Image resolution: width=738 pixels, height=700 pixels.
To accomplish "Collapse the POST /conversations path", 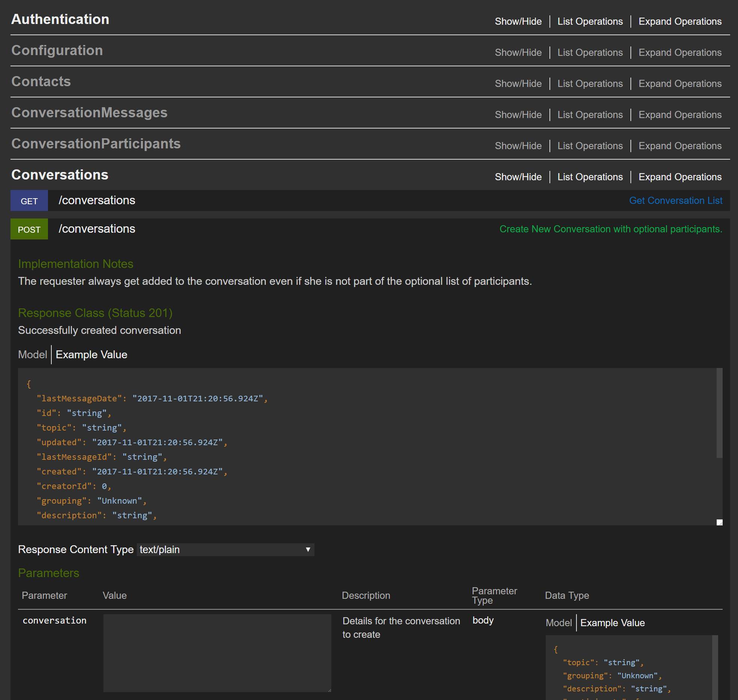I will pos(97,229).
